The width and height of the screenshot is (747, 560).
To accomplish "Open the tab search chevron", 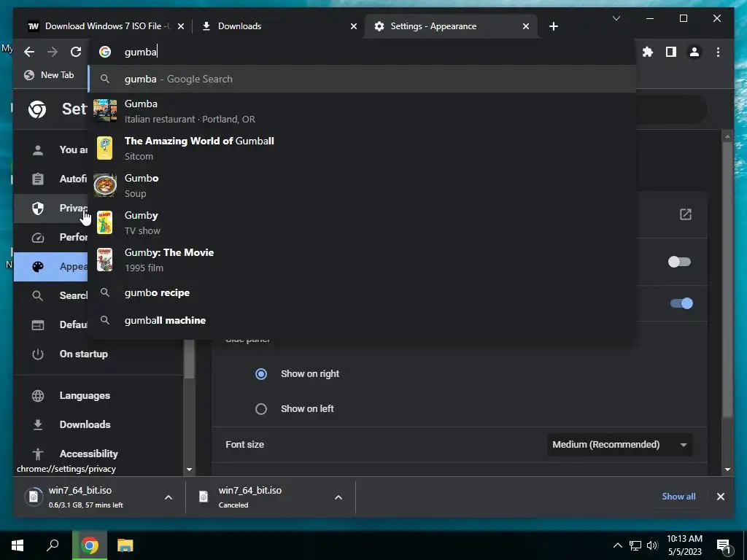I will click(x=616, y=18).
